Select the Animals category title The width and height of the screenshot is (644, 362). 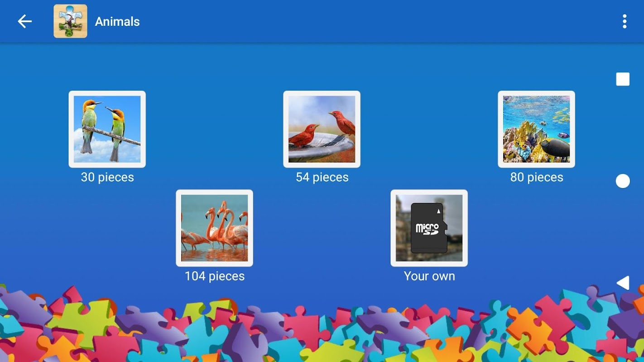(117, 21)
